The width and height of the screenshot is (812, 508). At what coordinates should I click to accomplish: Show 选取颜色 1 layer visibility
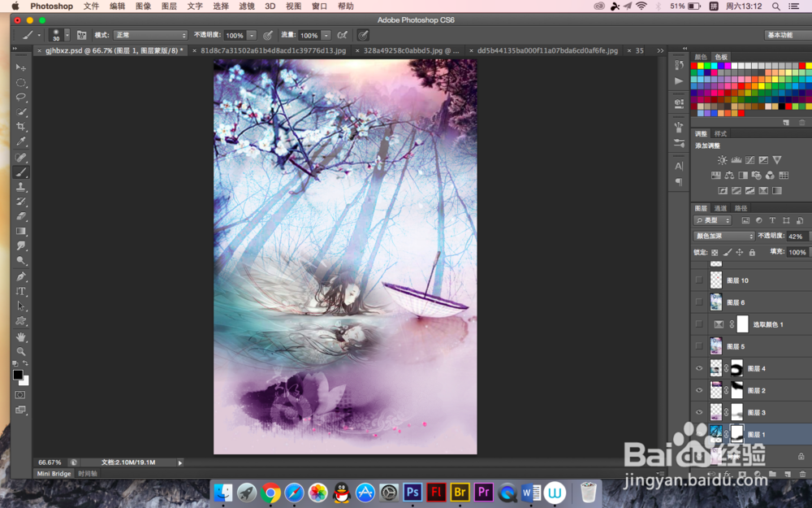coord(699,324)
